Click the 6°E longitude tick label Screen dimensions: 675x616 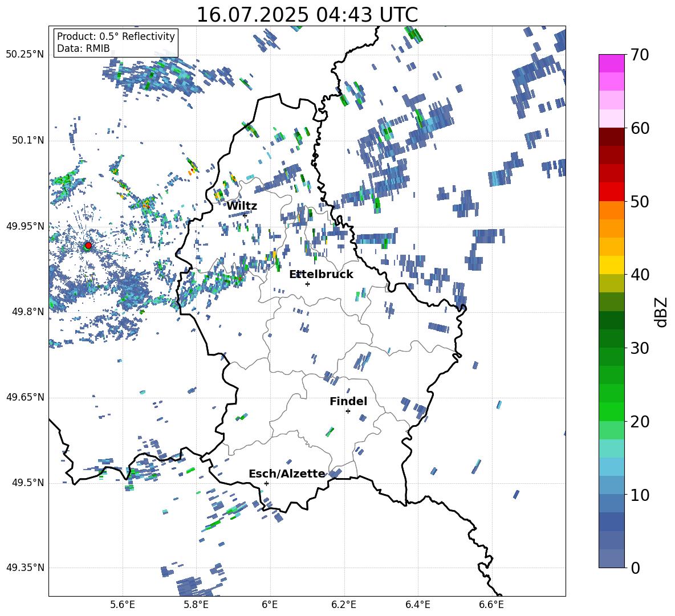click(270, 605)
